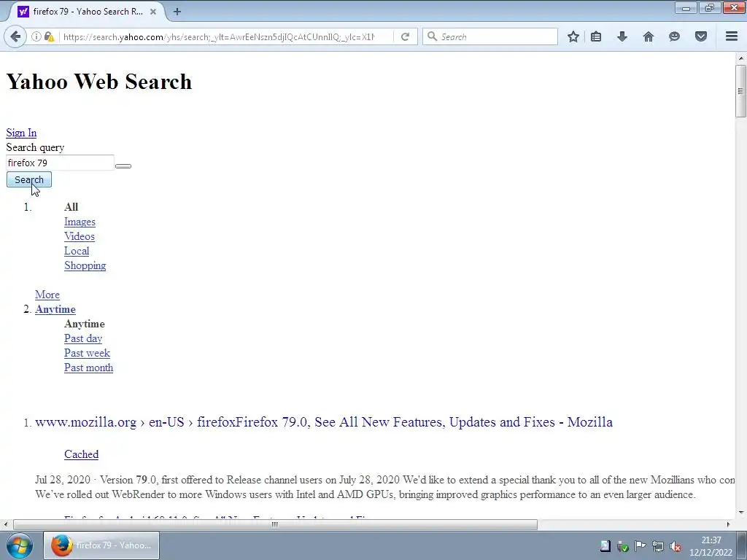Click the magnifier icon in toolbar search box

pos(432,36)
